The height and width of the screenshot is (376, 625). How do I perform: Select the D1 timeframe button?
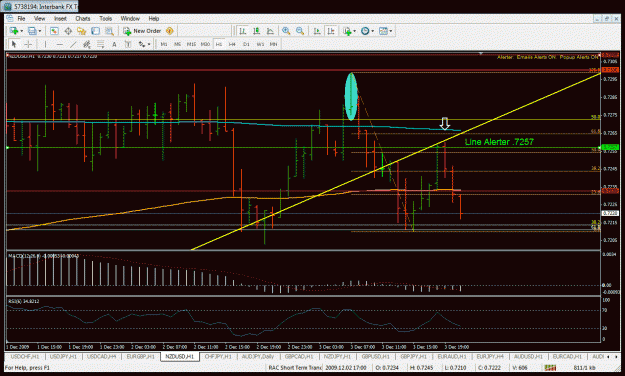(x=246, y=44)
